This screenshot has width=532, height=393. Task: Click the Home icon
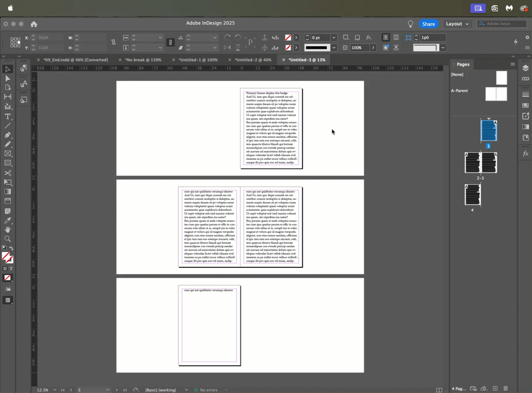(34, 24)
